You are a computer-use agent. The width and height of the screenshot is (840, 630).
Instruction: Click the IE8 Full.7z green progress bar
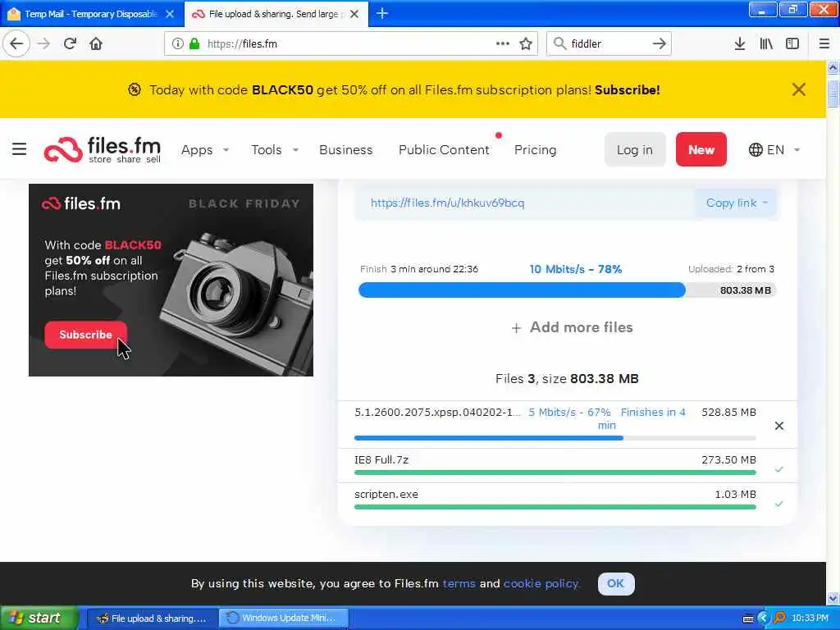tap(555, 472)
